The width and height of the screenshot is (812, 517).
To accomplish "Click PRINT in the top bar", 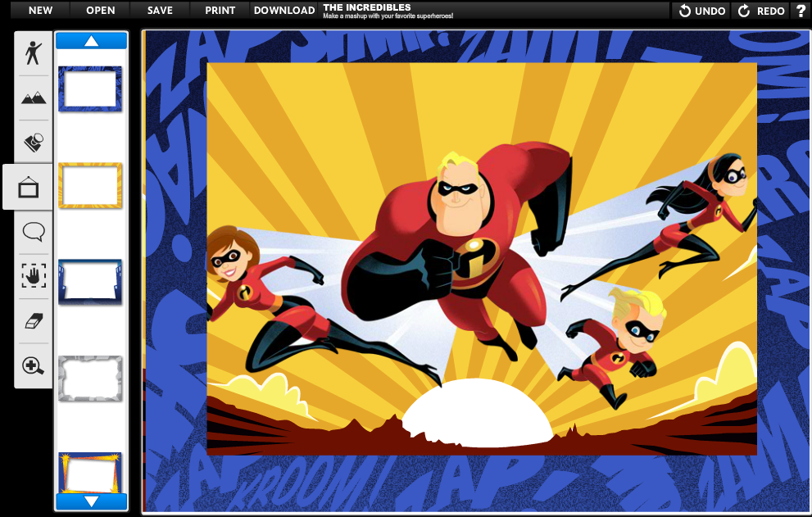I will click(x=220, y=11).
